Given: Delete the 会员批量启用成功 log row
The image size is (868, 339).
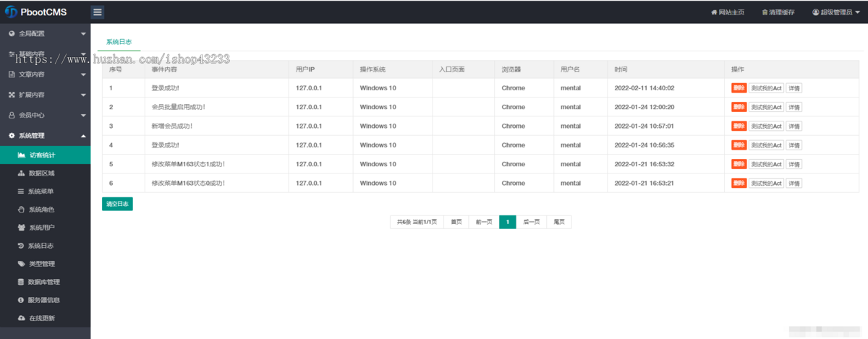Looking at the screenshot, I should pos(739,107).
